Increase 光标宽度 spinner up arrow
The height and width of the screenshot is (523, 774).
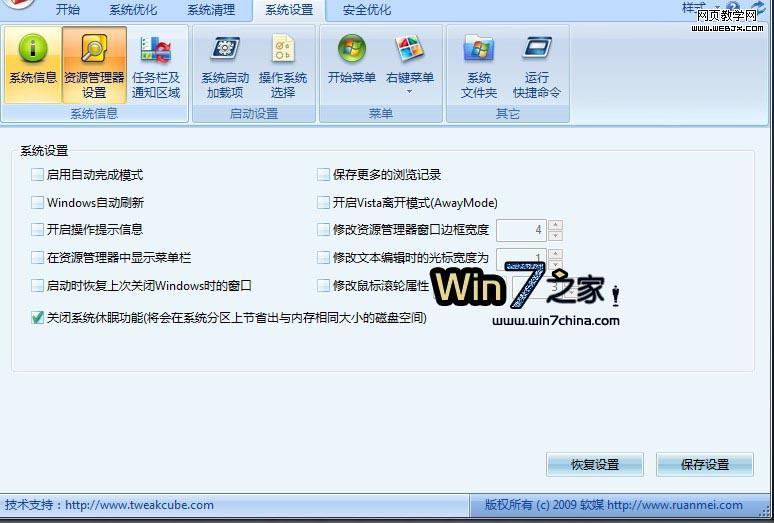click(555, 254)
